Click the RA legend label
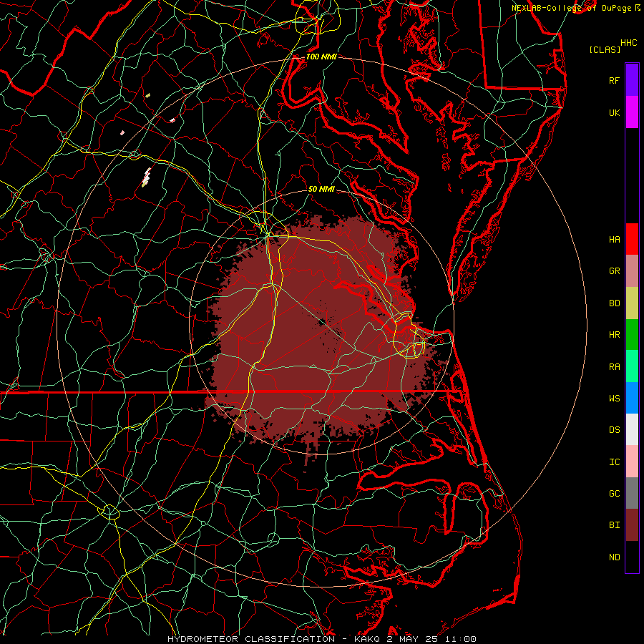644x644 pixels. pos(614,367)
